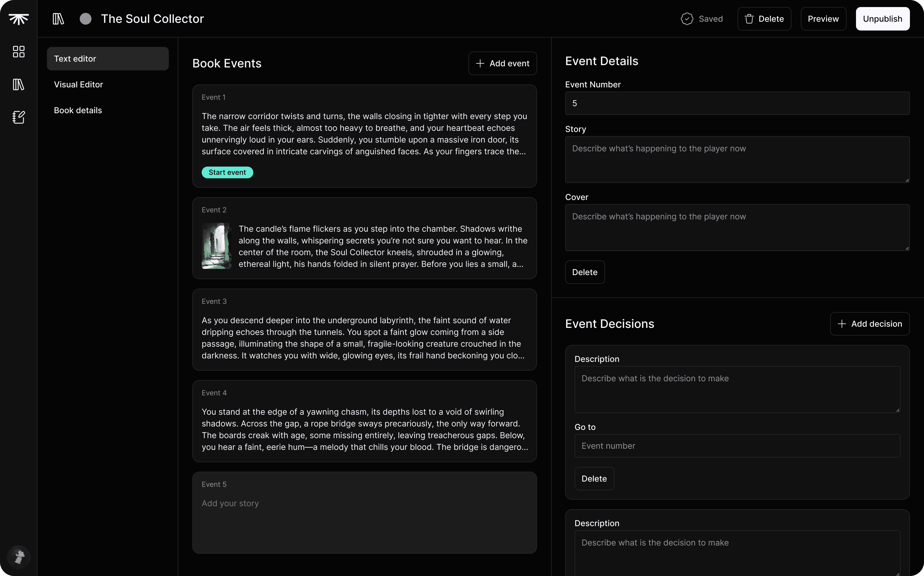Select Event 2 card text
The height and width of the screenshot is (576, 924).
[383, 246]
